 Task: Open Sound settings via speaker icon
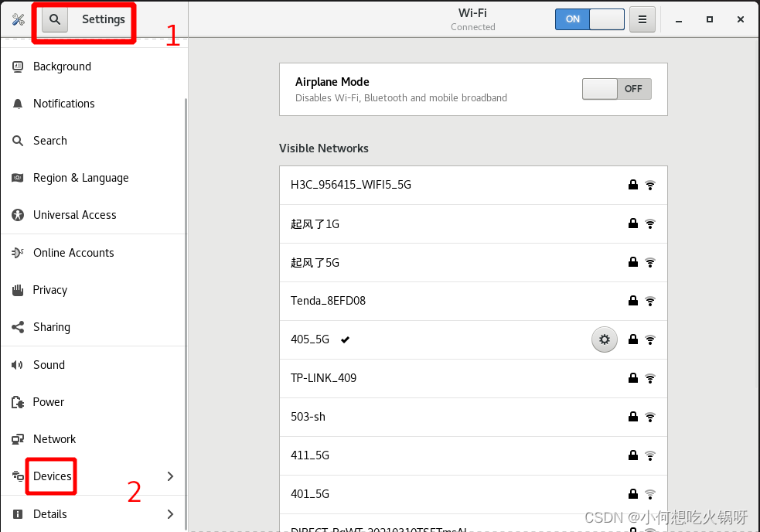coord(18,364)
